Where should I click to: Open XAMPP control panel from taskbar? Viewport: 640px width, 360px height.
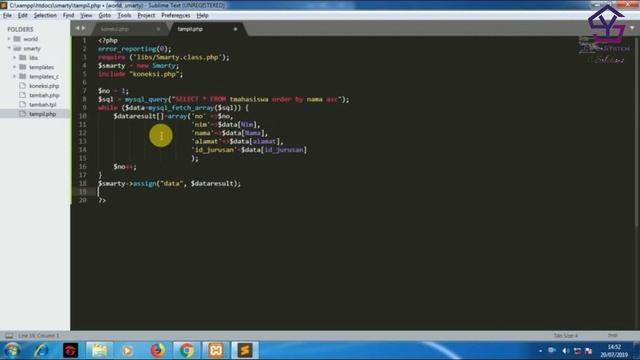[x=216, y=350]
